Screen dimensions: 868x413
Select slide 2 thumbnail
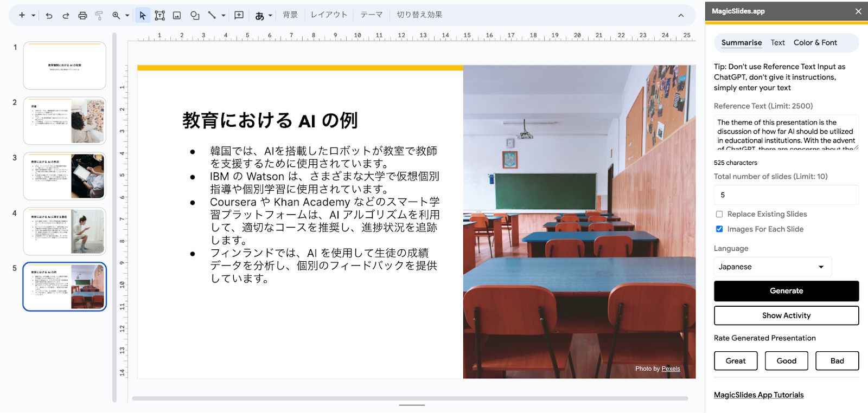pos(65,121)
